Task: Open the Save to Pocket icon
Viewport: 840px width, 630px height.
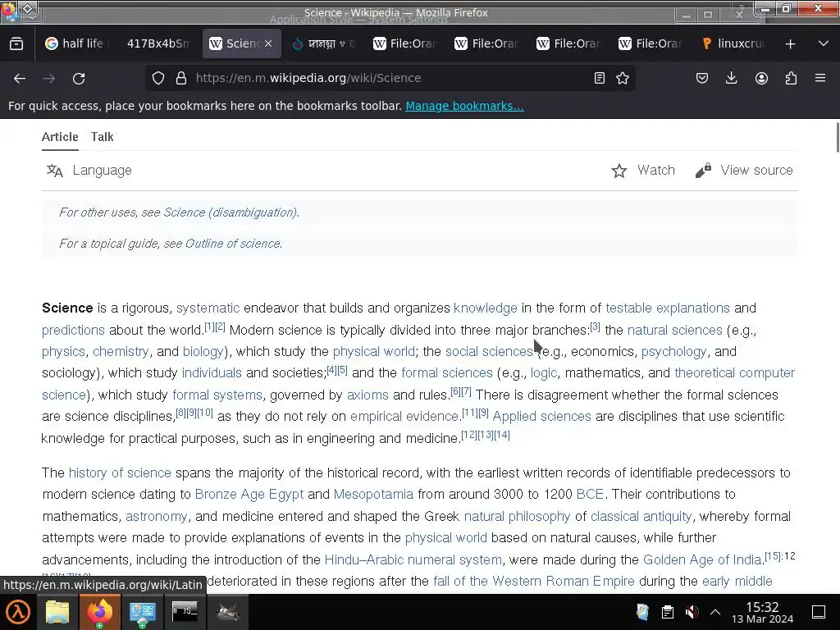Action: click(x=702, y=78)
